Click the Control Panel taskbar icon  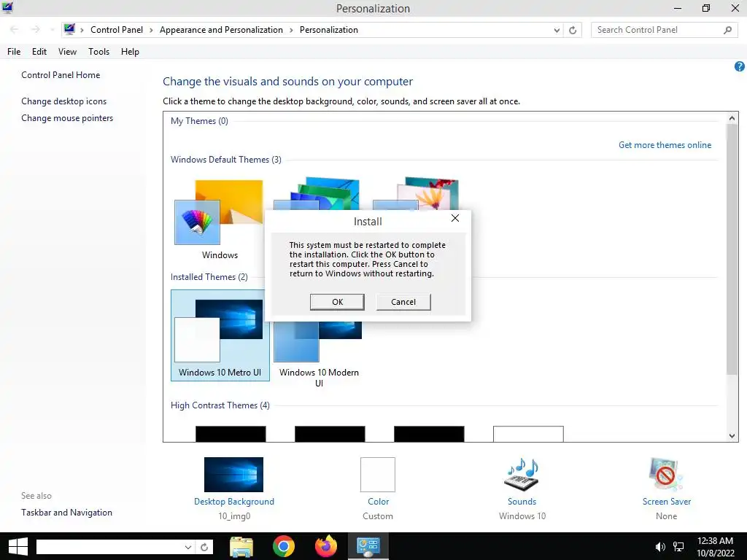click(x=368, y=546)
